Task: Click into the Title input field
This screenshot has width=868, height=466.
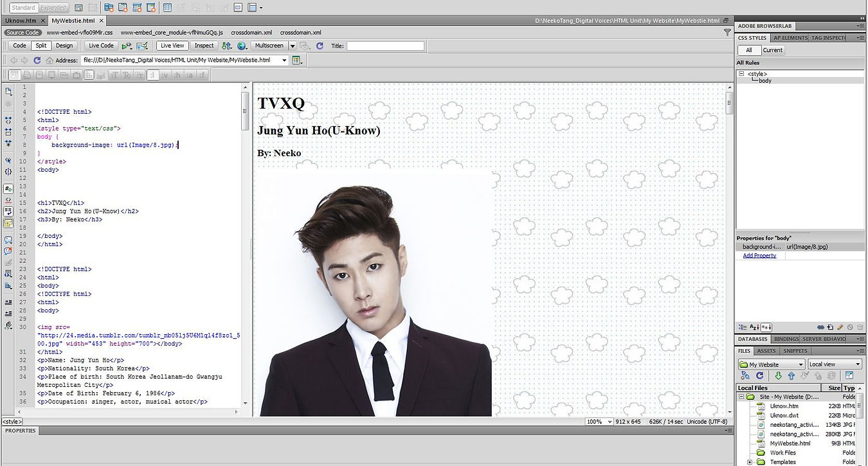Action: 386,46
